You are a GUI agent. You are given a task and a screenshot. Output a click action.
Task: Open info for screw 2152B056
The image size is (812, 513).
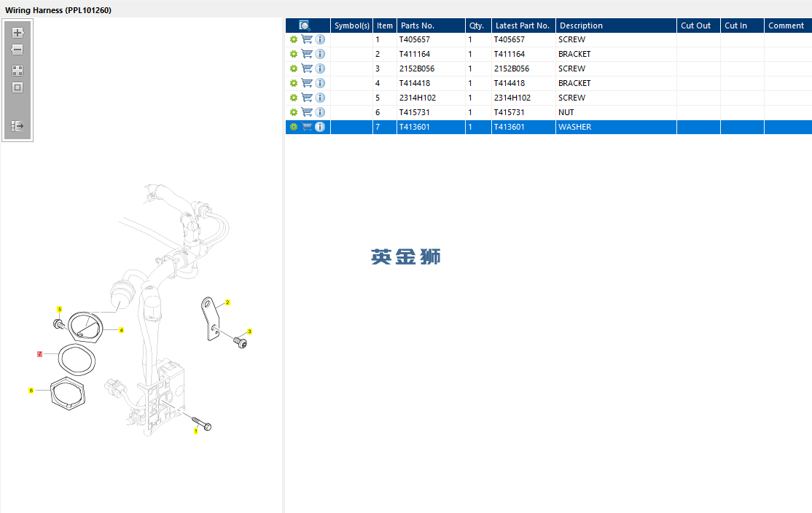(320, 68)
